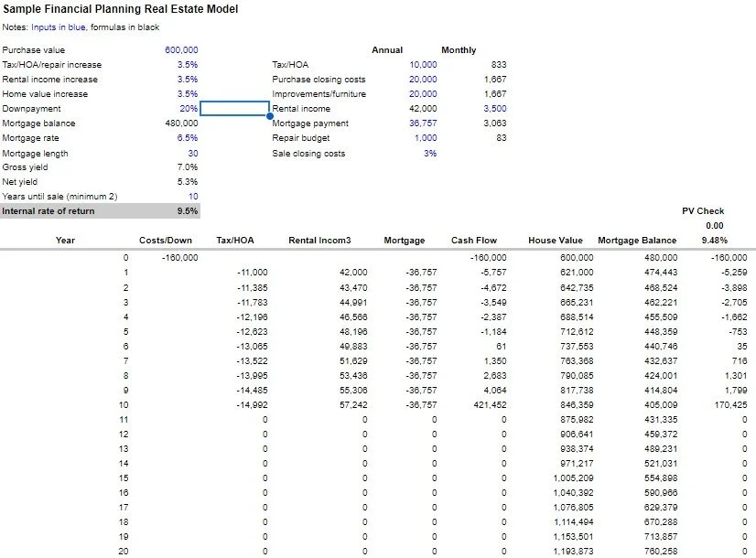Viewport: 756px width, 558px height.
Task: Click the Notes: Inputs in blue line
Action: (81, 27)
